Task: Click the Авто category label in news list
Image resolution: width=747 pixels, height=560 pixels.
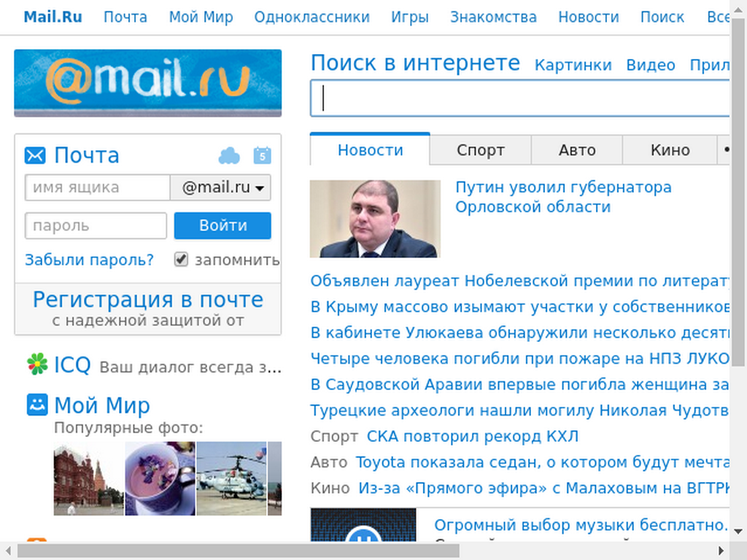Action: tap(329, 462)
